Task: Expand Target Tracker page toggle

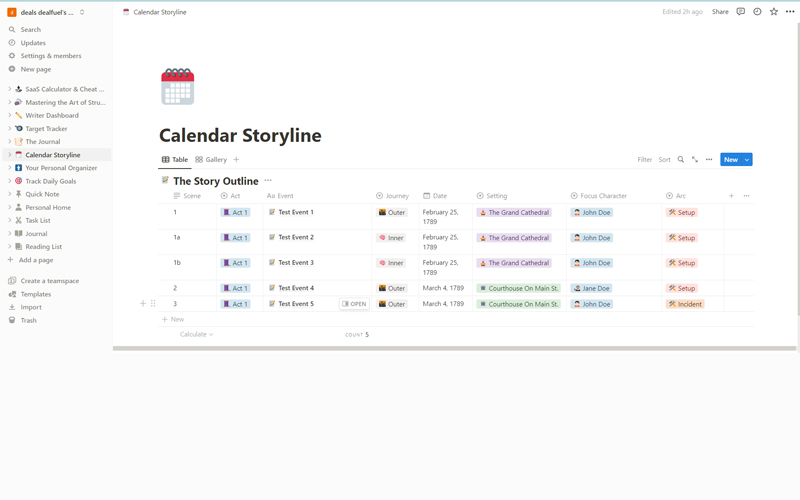Action: coord(9,129)
